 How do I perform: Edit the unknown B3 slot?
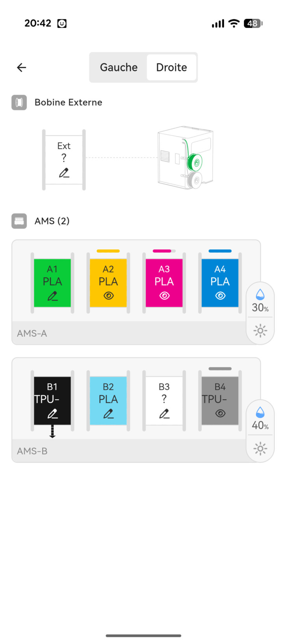pyautogui.click(x=164, y=414)
